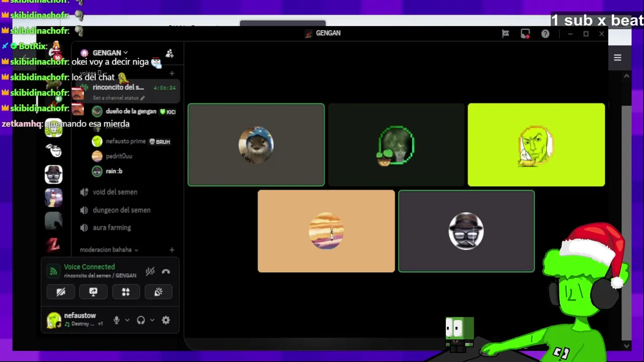Click the invite members icon beside GENGAN
Viewport: 644px width, 362px height.
tap(170, 53)
